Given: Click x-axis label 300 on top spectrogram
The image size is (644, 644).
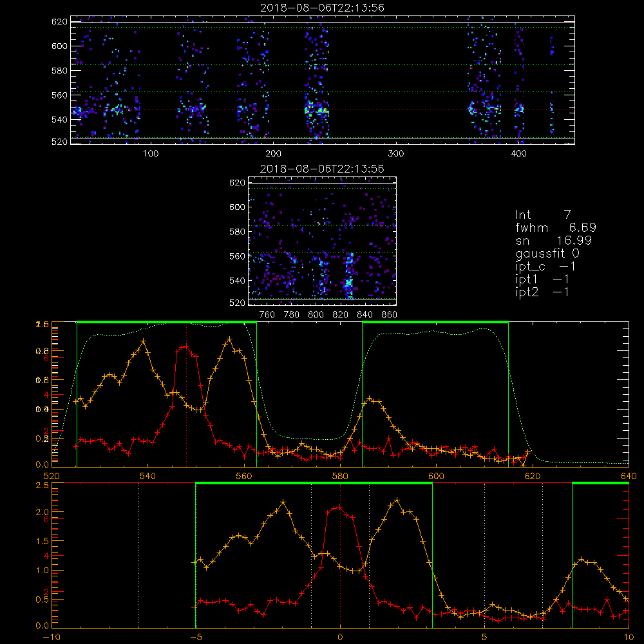Looking at the screenshot, I should (x=396, y=154).
